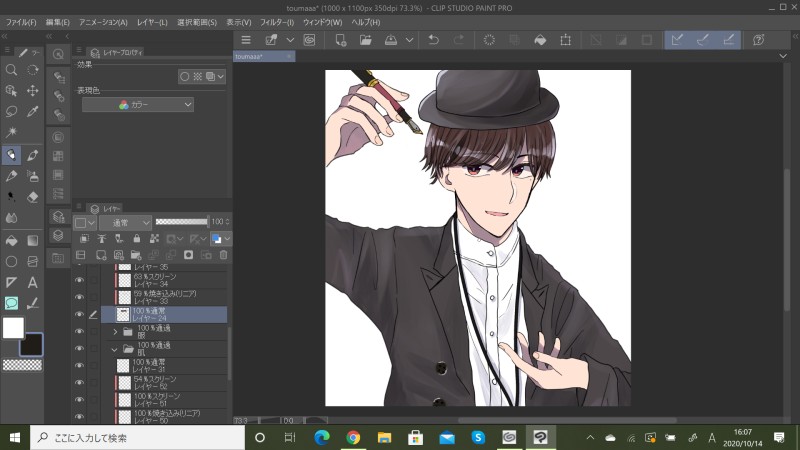Open the effect options dropdown arrow
Image resolution: width=800 pixels, height=450 pixels.
click(x=220, y=77)
